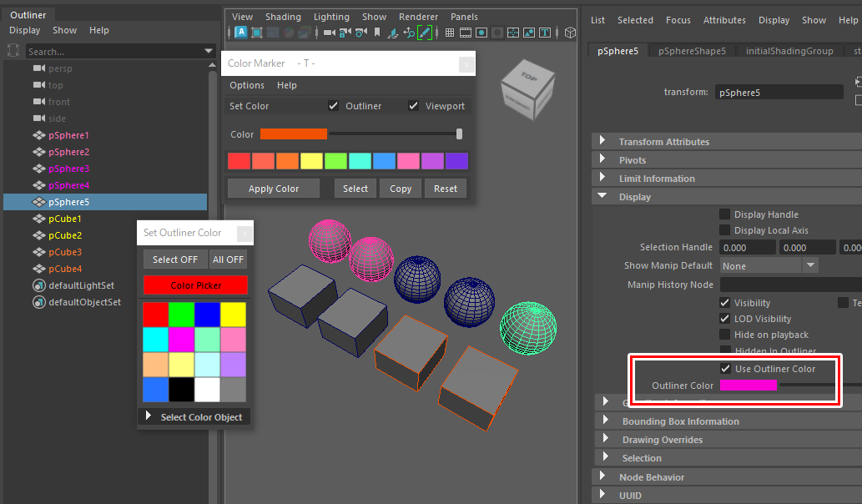Screen dimensions: 862x504
Task: Expand the Limit Information section
Action: point(602,178)
